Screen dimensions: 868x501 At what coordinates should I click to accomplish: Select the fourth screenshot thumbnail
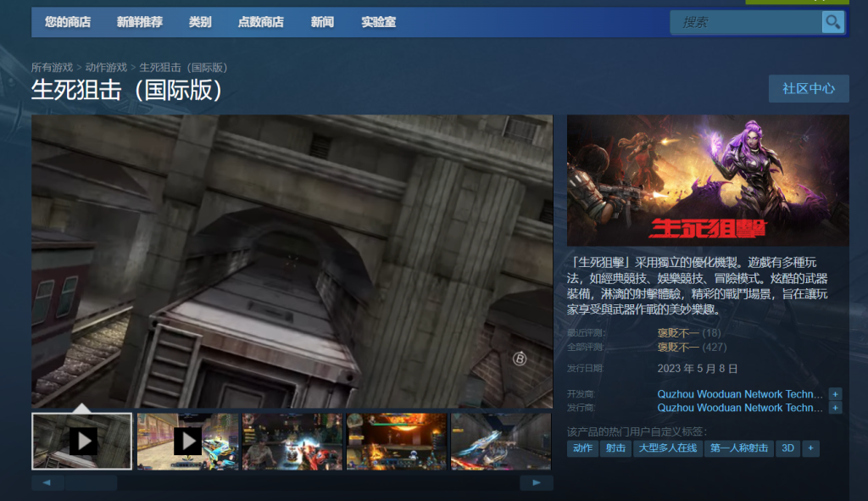(397, 441)
